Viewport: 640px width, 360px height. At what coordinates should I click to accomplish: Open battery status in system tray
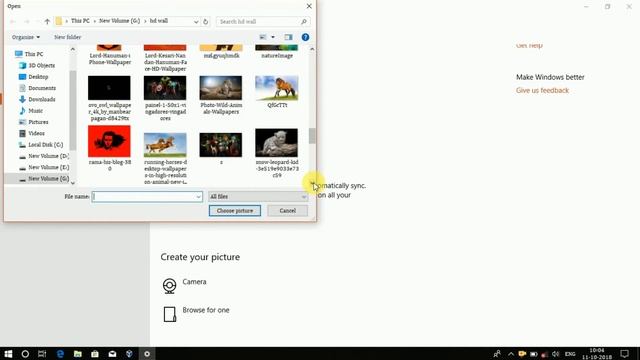click(533, 354)
